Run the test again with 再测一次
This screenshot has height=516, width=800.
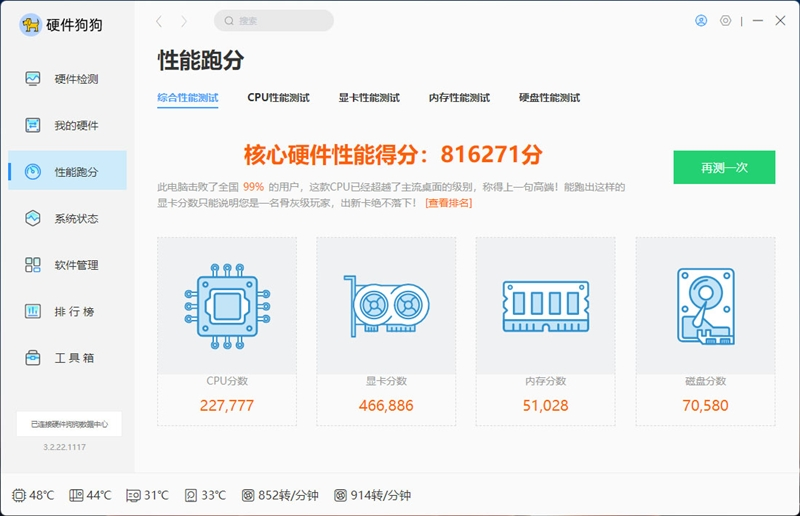(724, 167)
